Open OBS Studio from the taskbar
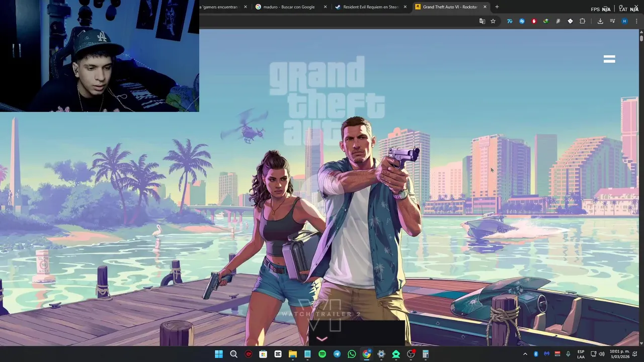The width and height of the screenshot is (644, 362). tap(411, 354)
